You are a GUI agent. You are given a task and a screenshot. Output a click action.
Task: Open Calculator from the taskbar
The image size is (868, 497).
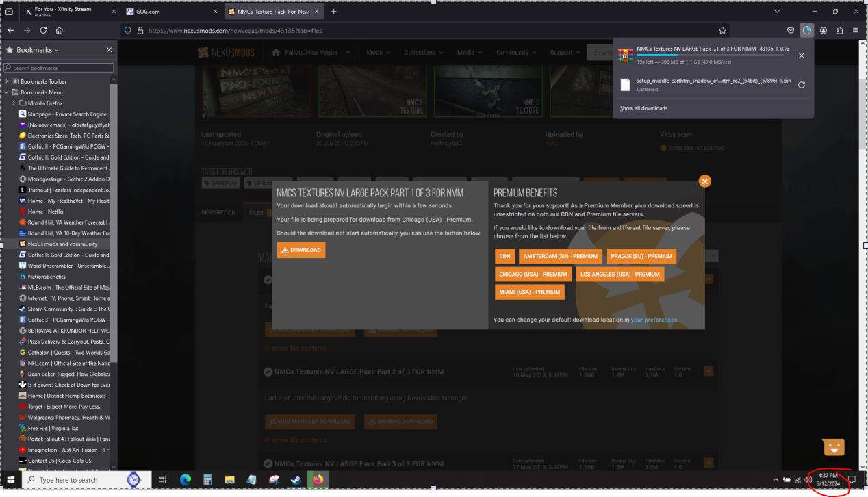tap(207, 481)
